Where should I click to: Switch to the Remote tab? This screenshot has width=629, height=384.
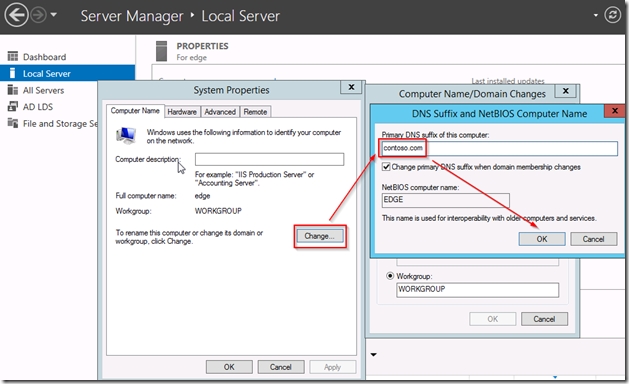pos(255,112)
